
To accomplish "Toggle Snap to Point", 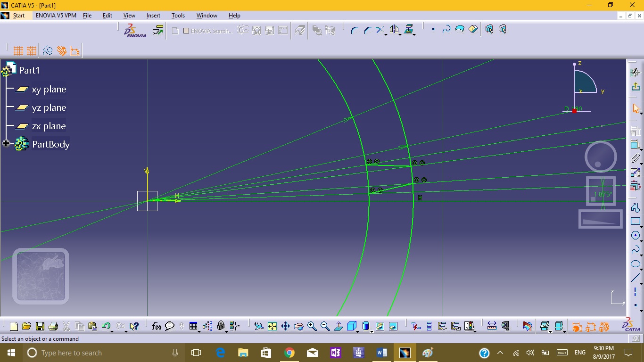I will click(x=32, y=50).
